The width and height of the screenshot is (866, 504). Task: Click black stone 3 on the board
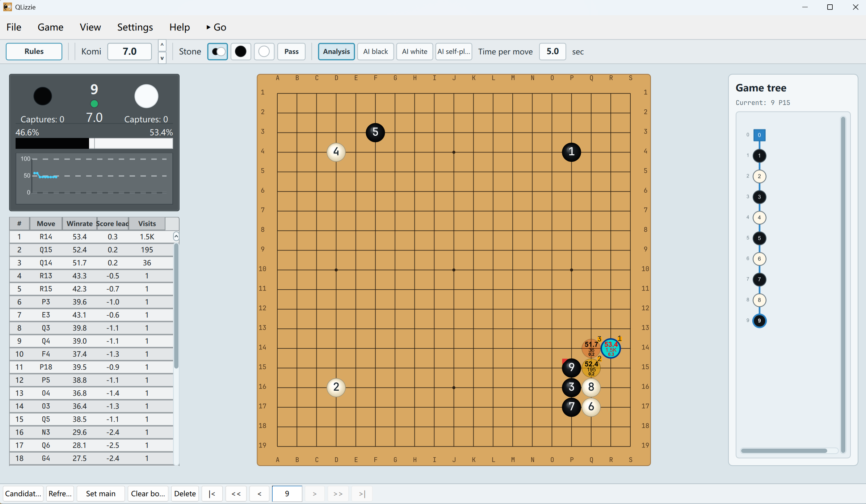(x=572, y=387)
